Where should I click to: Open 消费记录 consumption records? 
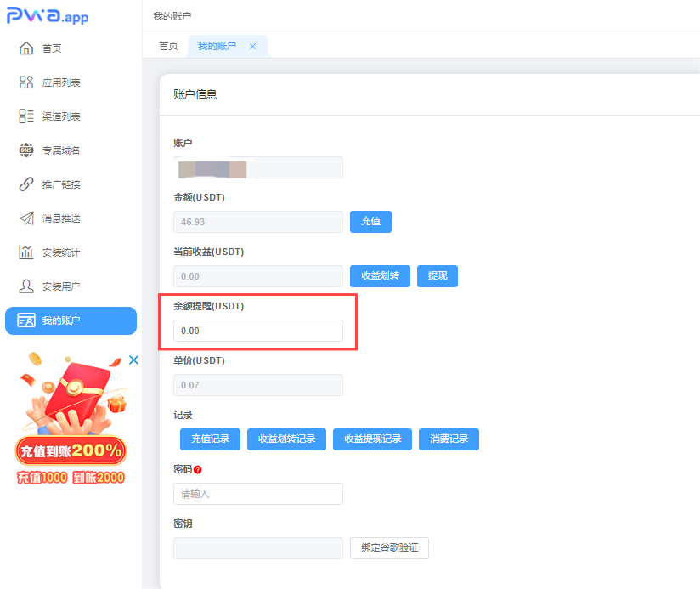coord(449,439)
